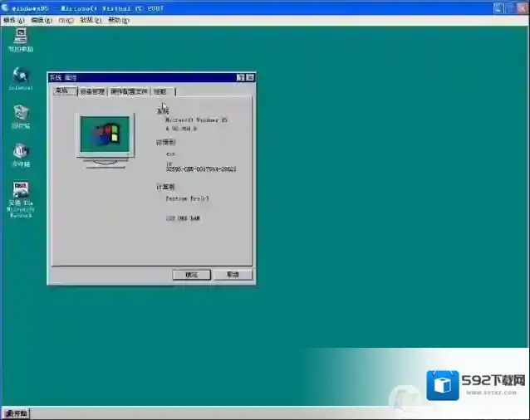Click the Cancel (取消) button
Screen dimensions: 530x420
click(x=232, y=274)
